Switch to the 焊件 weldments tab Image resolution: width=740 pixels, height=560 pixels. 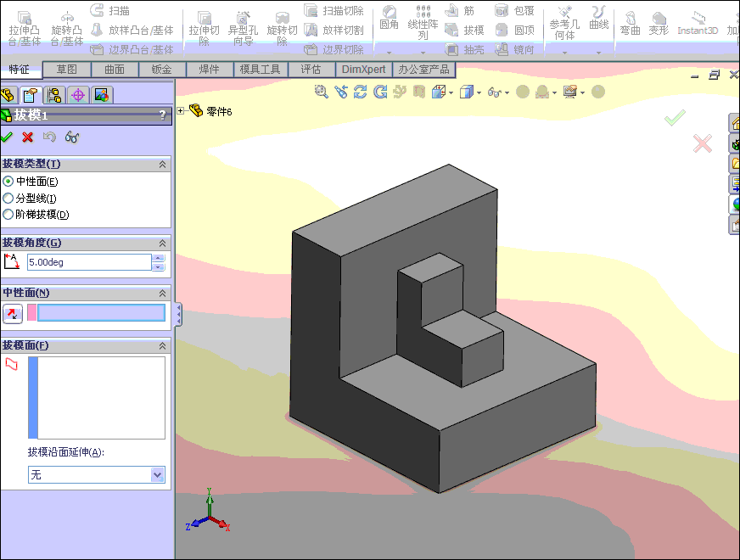point(209,70)
